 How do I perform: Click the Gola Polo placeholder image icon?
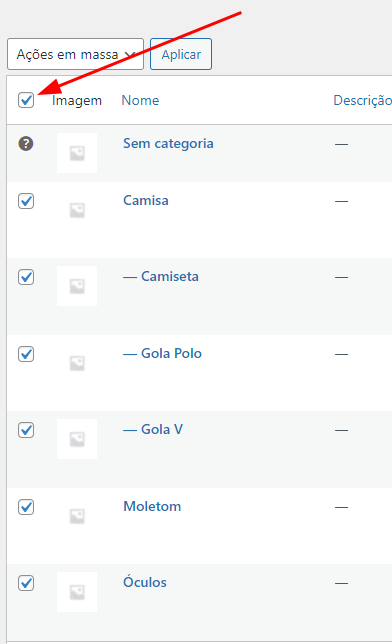coord(77,363)
